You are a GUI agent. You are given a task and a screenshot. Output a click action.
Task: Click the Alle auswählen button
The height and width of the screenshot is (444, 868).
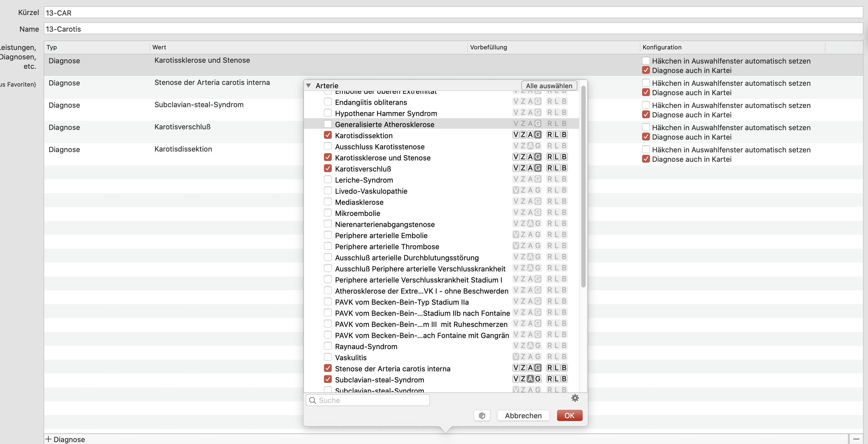coord(549,85)
